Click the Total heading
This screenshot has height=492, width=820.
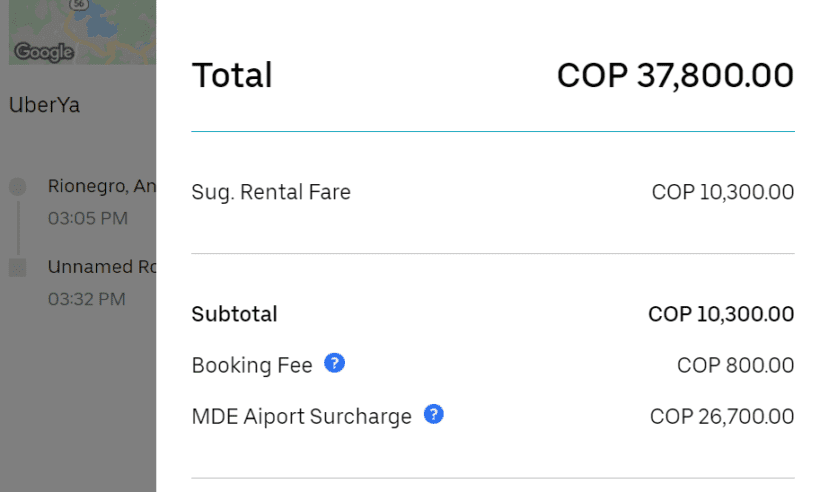232,75
